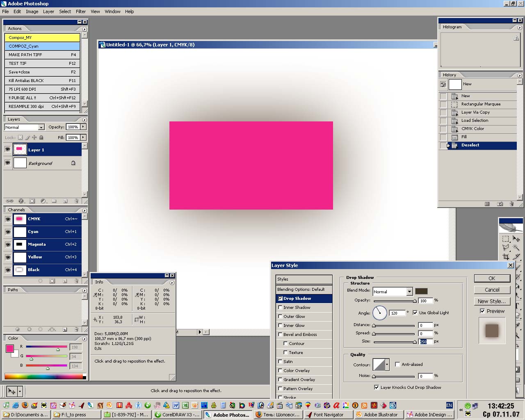Select the Crop tool

[505, 257]
